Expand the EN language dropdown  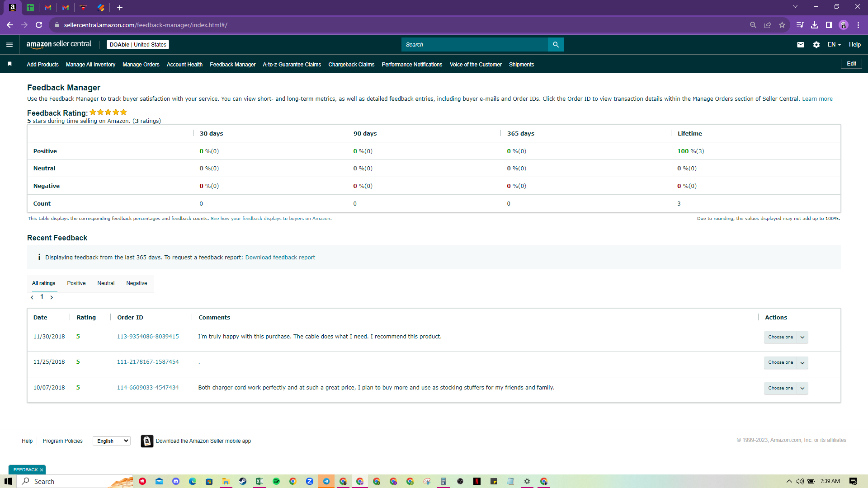(834, 45)
